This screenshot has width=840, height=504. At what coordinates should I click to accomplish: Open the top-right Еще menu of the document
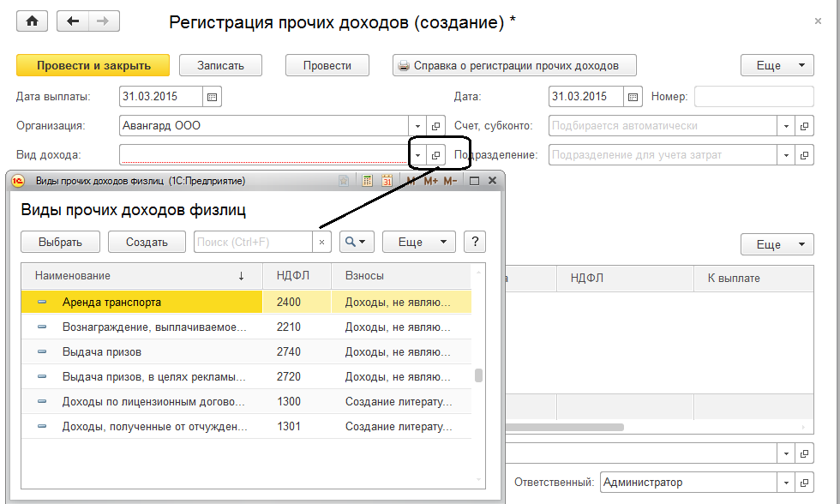pyautogui.click(x=777, y=65)
